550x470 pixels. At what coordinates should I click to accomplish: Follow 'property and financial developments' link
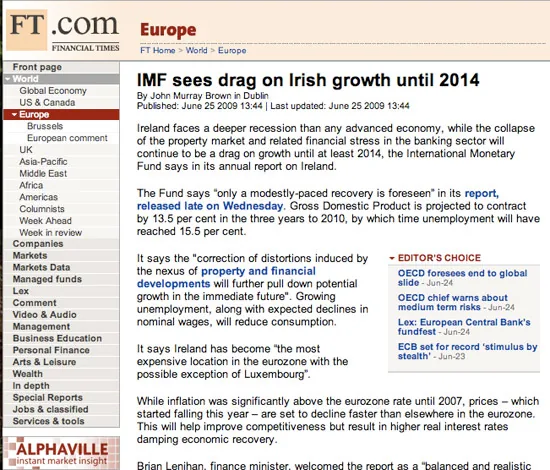tap(226, 277)
